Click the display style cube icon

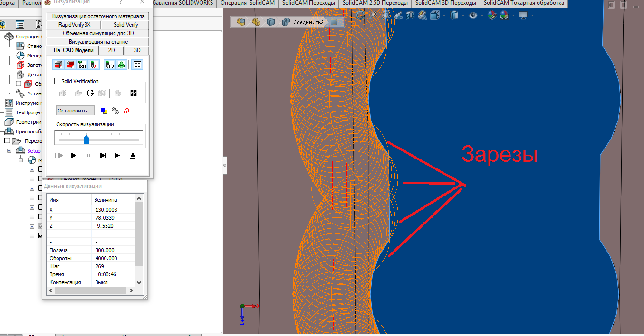[x=454, y=15]
